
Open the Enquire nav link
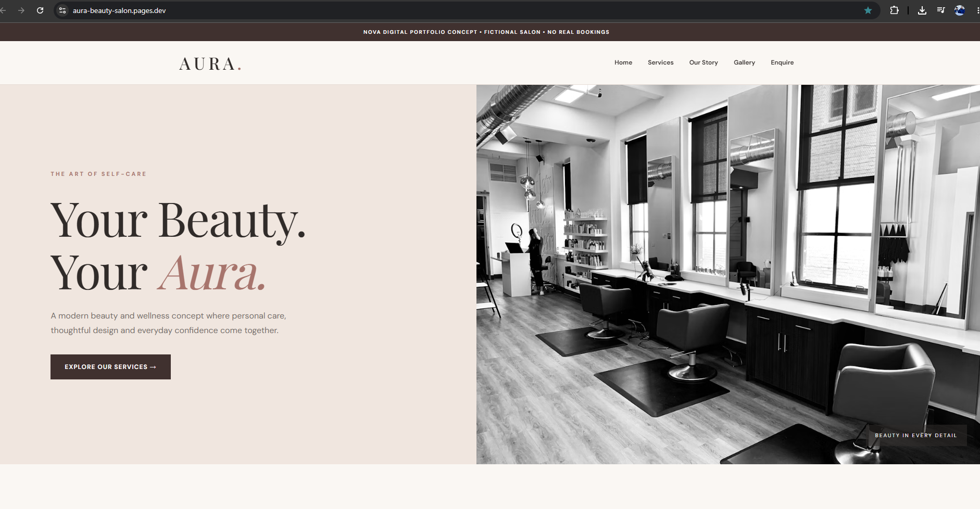(782, 62)
